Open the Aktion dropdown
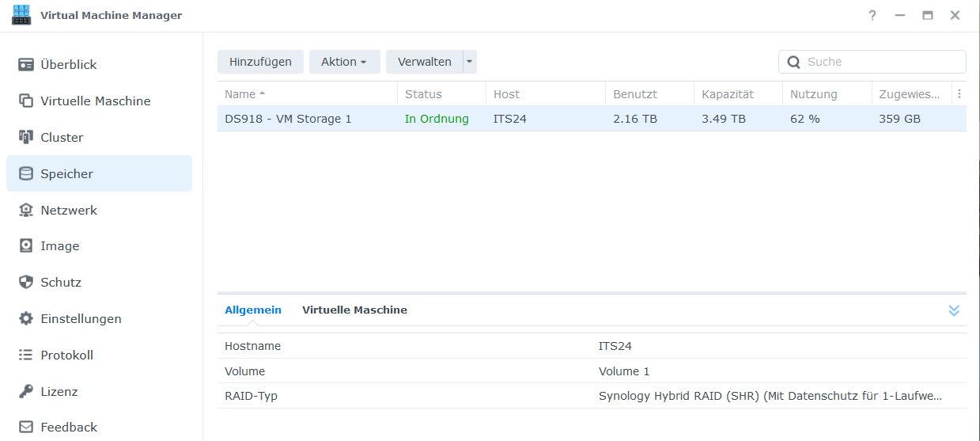 [344, 62]
